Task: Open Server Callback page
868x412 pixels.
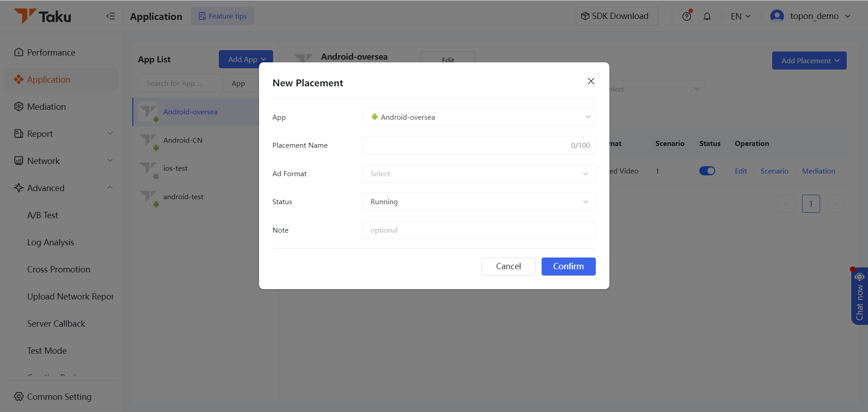Action: pos(56,323)
